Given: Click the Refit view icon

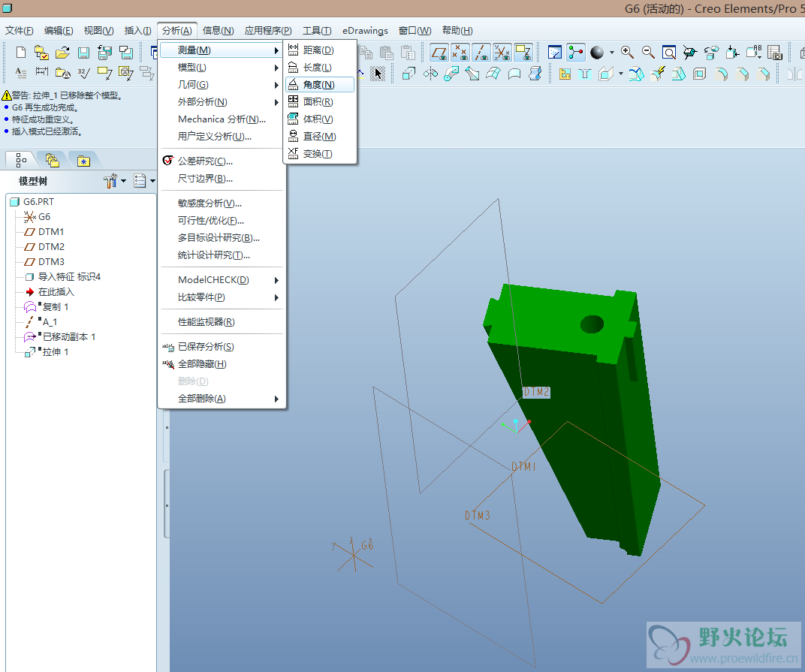Looking at the screenshot, I should click(x=669, y=53).
